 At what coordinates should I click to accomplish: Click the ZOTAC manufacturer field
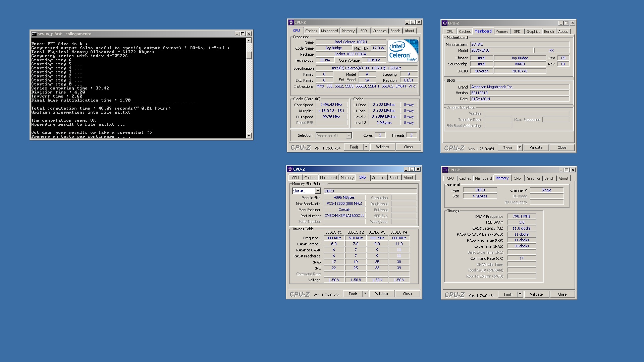point(520,44)
